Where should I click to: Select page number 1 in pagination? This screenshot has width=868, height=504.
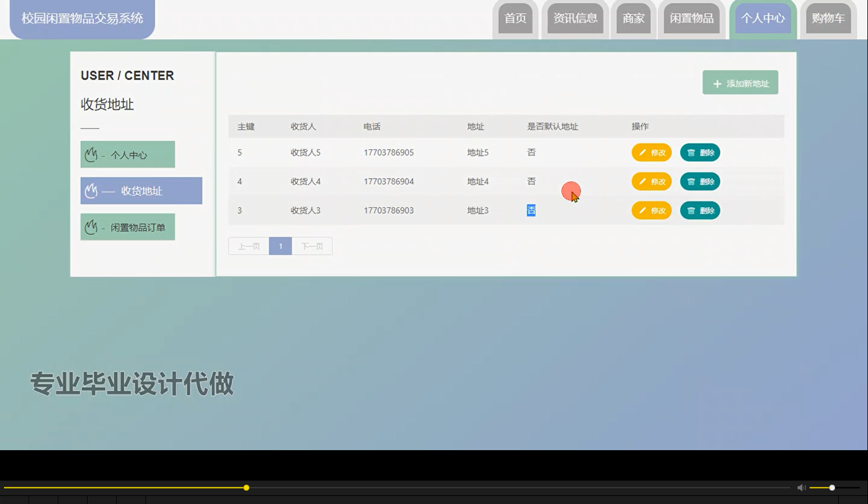tap(280, 246)
